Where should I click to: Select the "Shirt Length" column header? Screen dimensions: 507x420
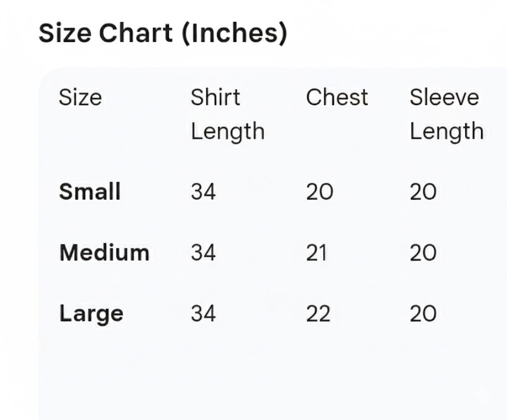click(x=228, y=114)
